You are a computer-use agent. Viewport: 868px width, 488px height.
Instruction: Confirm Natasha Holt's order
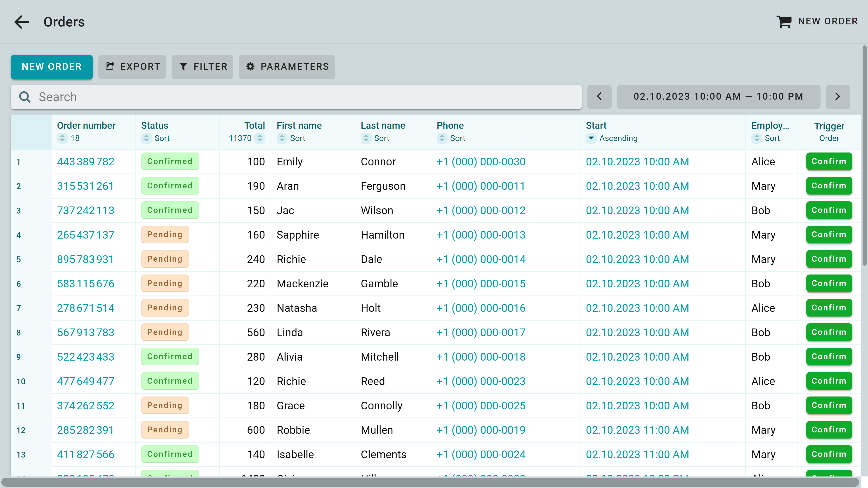(x=829, y=308)
